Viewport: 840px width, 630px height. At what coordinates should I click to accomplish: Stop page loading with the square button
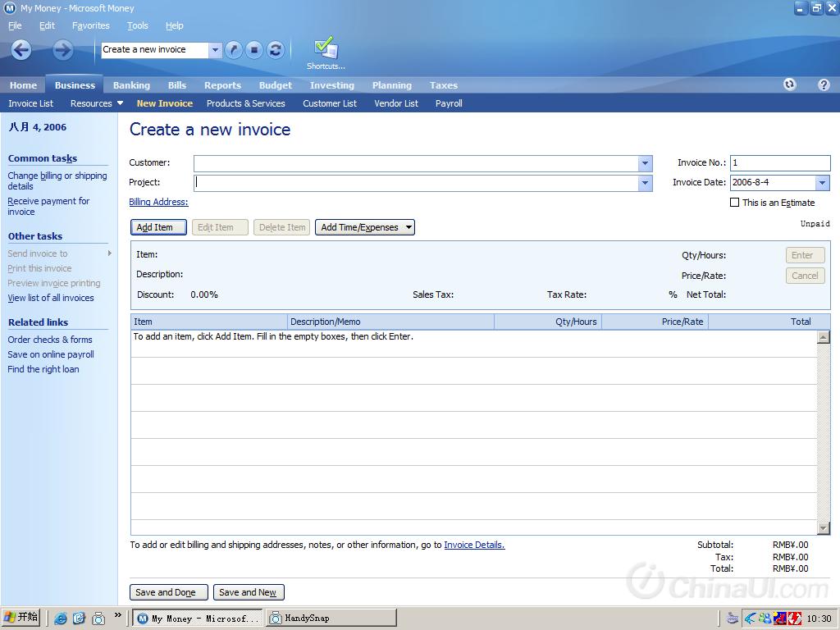pos(254,50)
